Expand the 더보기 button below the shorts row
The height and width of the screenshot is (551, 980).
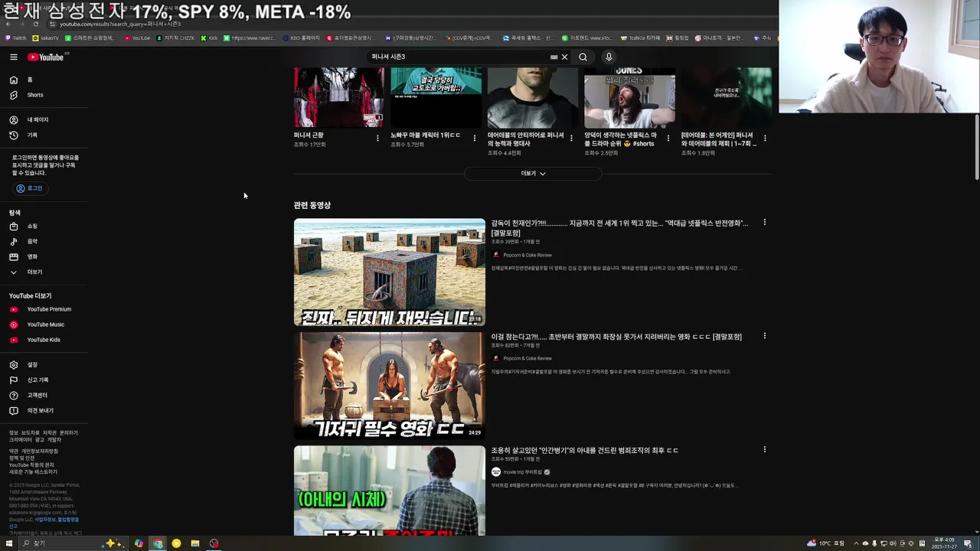coord(533,174)
